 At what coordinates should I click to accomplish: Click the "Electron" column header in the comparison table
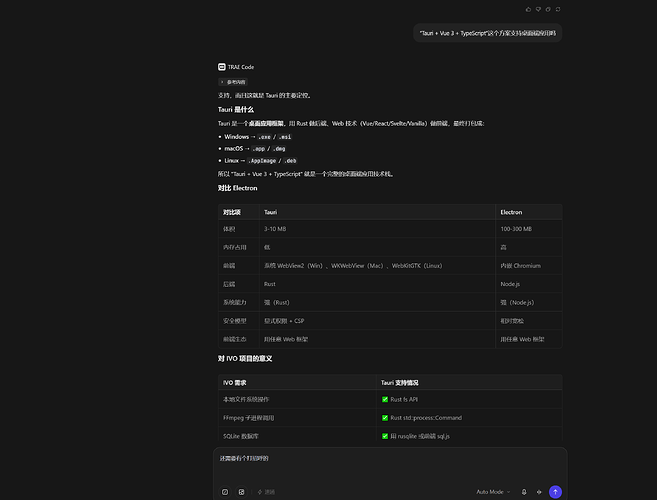click(x=529, y=212)
